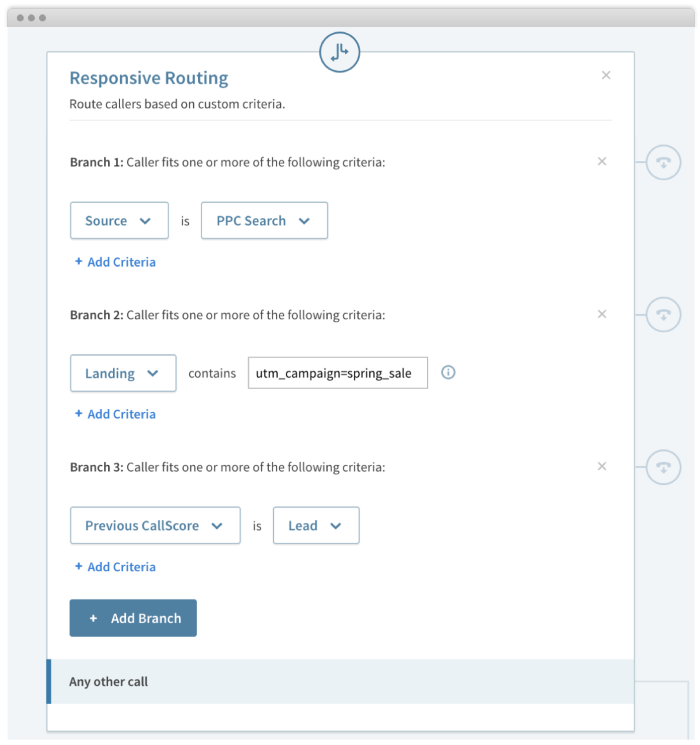Click the Branch 3 criteria label
The width and height of the screenshot is (700, 745).
click(228, 467)
